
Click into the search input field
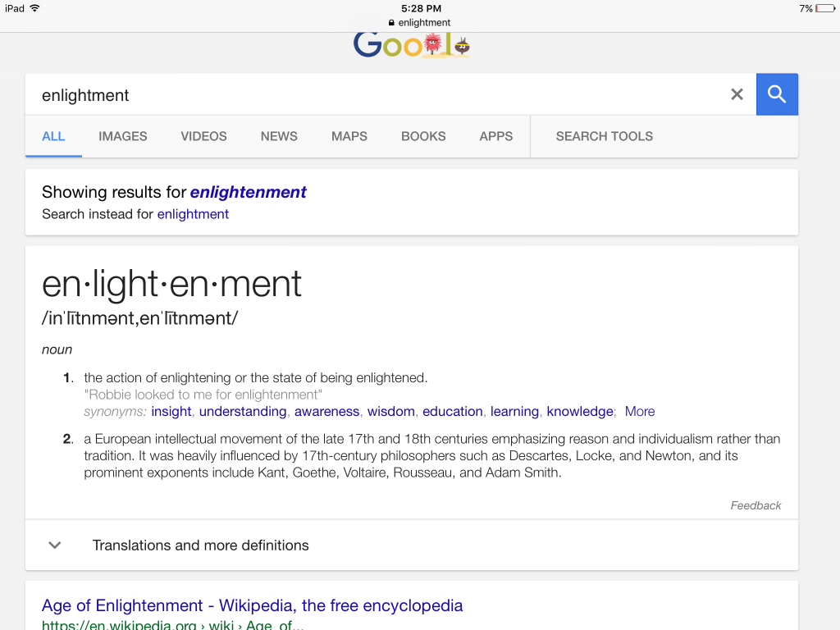375,94
